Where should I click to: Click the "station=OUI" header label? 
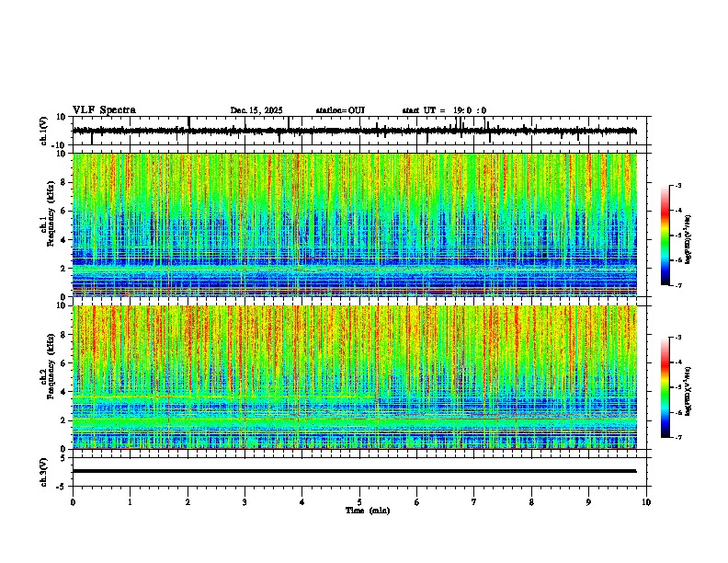tap(340, 110)
